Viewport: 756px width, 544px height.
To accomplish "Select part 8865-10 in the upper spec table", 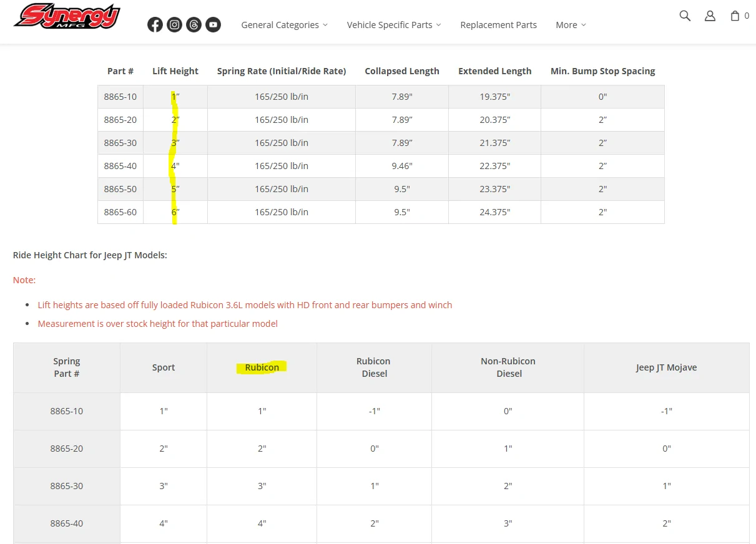I will [x=120, y=97].
